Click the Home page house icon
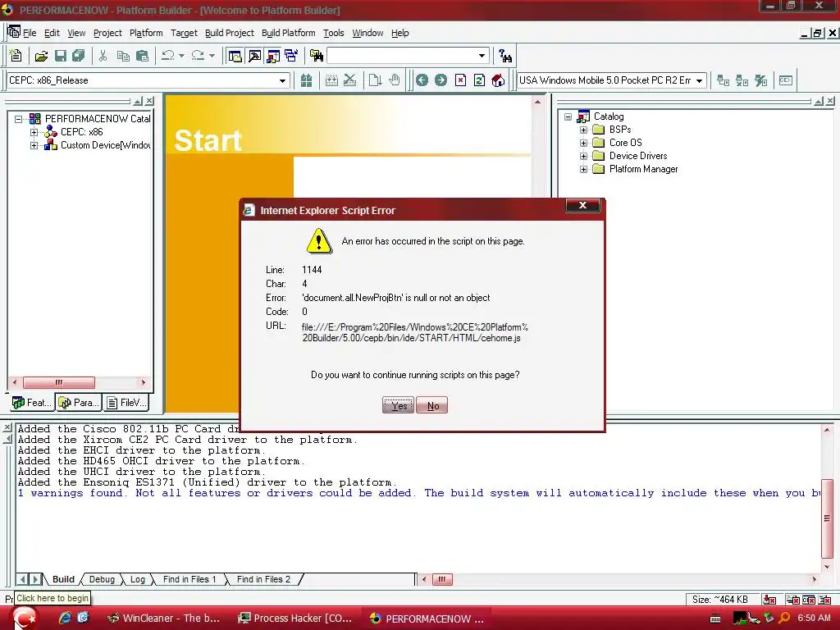The image size is (840, 630). click(x=498, y=80)
